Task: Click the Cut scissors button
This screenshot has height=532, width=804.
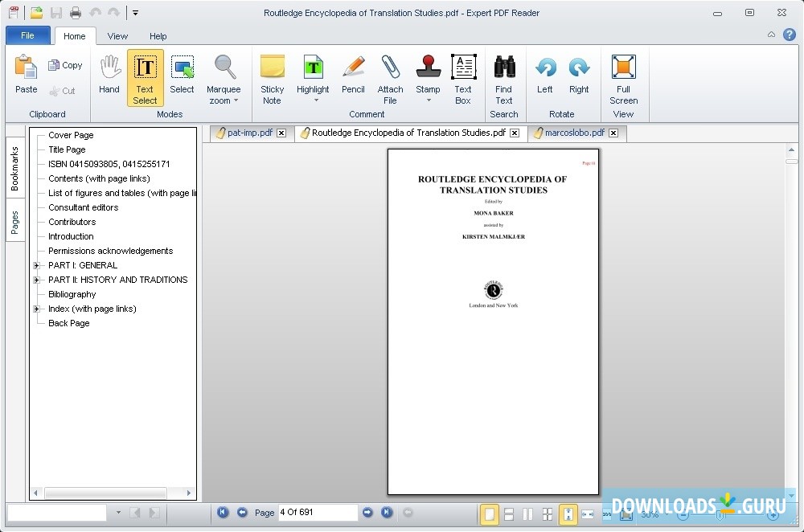Action: 63,91
